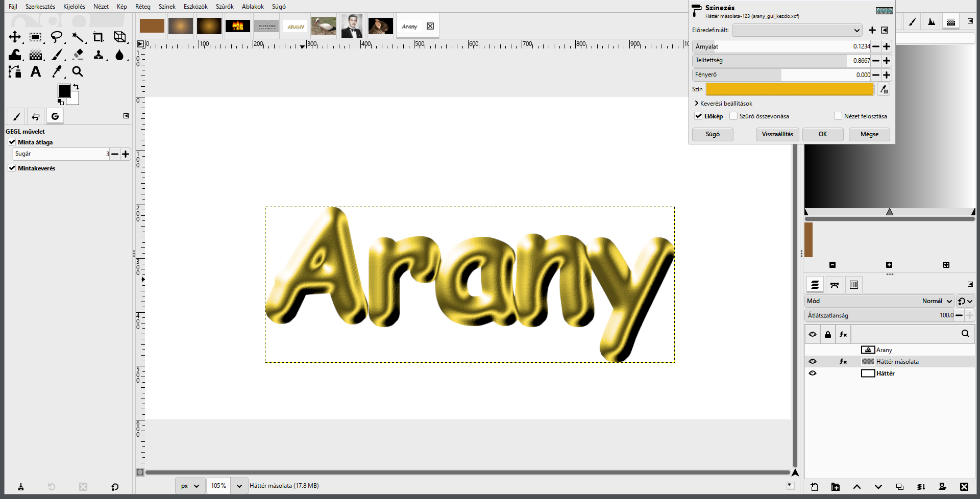980x499 pixels.
Task: Hide the Háttér másolata layer
Action: tap(813, 361)
